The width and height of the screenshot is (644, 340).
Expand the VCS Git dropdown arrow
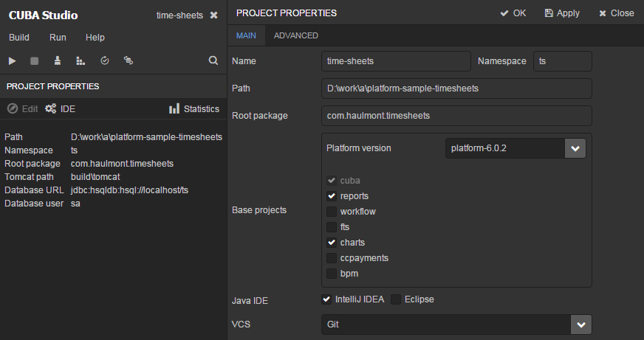click(581, 325)
